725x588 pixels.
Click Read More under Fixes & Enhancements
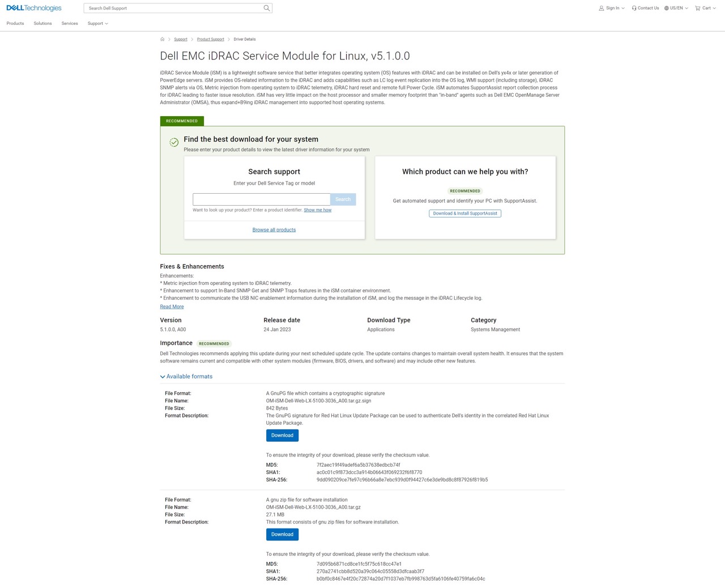click(172, 306)
